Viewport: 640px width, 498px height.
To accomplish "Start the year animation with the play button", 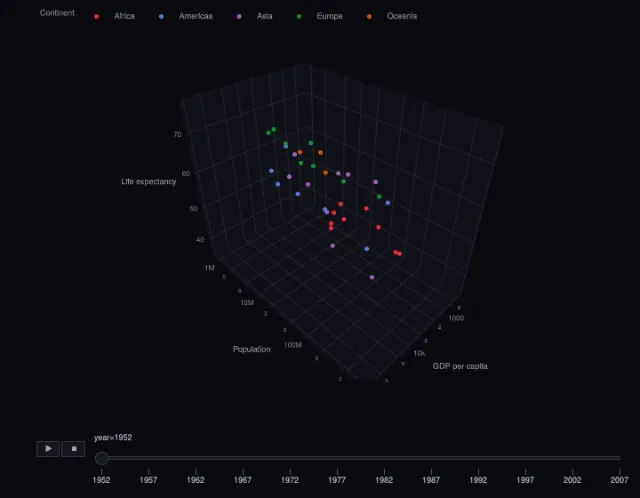I will pyautogui.click(x=48, y=449).
